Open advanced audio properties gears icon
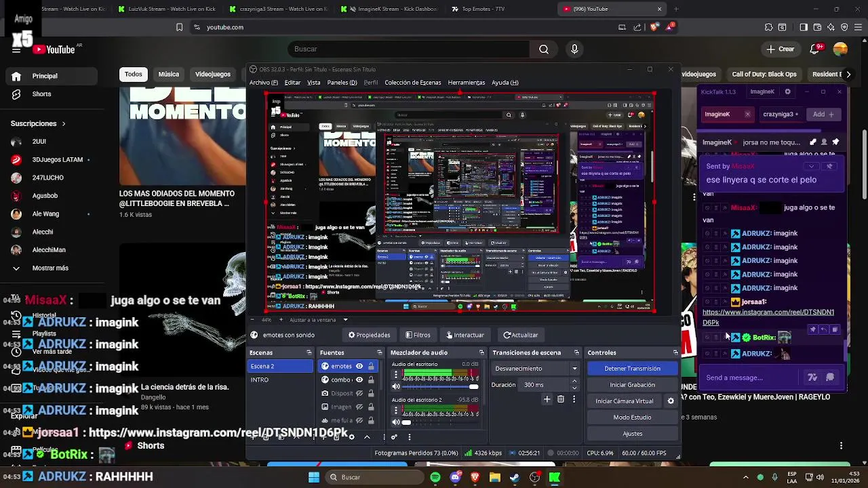This screenshot has width=868, height=488. [394, 437]
